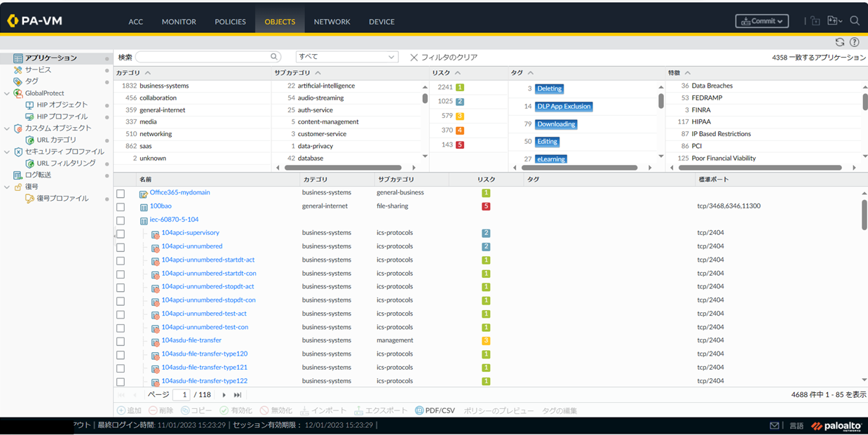The image size is (868, 435).
Task: Click the magnifier in the application search box
Action: pyautogui.click(x=274, y=57)
